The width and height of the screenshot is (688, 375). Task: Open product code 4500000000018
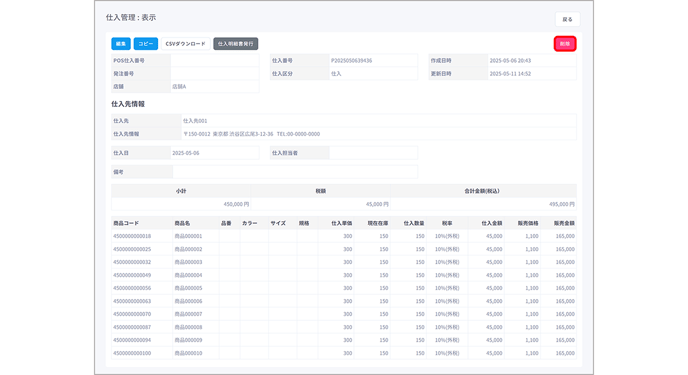[132, 236]
